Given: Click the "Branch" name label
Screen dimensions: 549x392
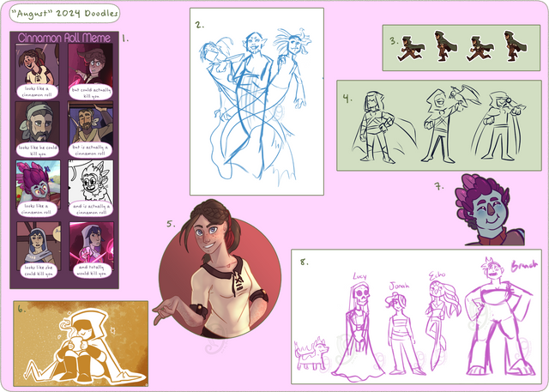Looking at the screenshot, I should pyautogui.click(x=524, y=266).
